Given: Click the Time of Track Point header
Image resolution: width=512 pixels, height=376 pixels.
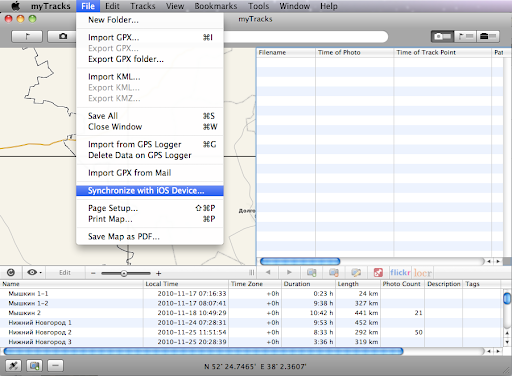Looking at the screenshot, I should [443, 52].
